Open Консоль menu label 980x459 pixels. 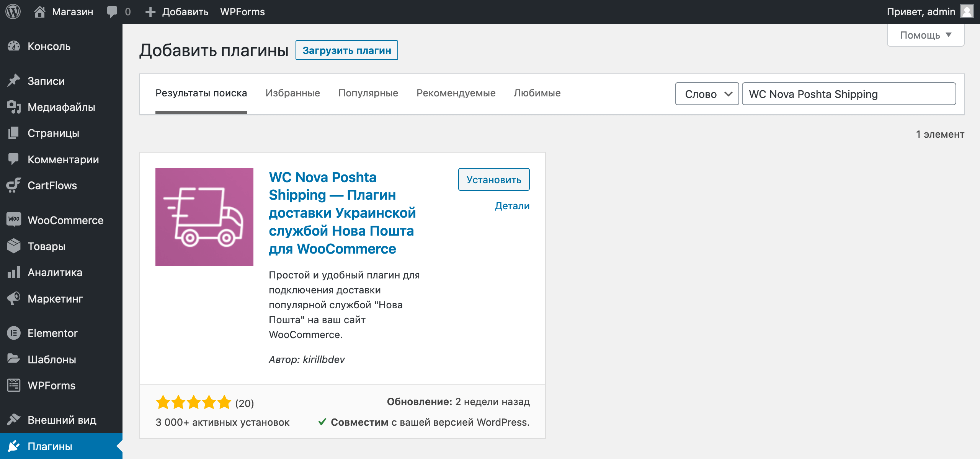click(x=49, y=46)
